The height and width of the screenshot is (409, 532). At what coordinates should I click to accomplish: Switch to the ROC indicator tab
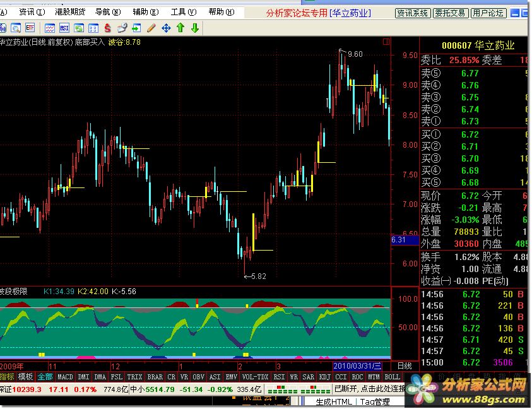pyautogui.click(x=357, y=377)
